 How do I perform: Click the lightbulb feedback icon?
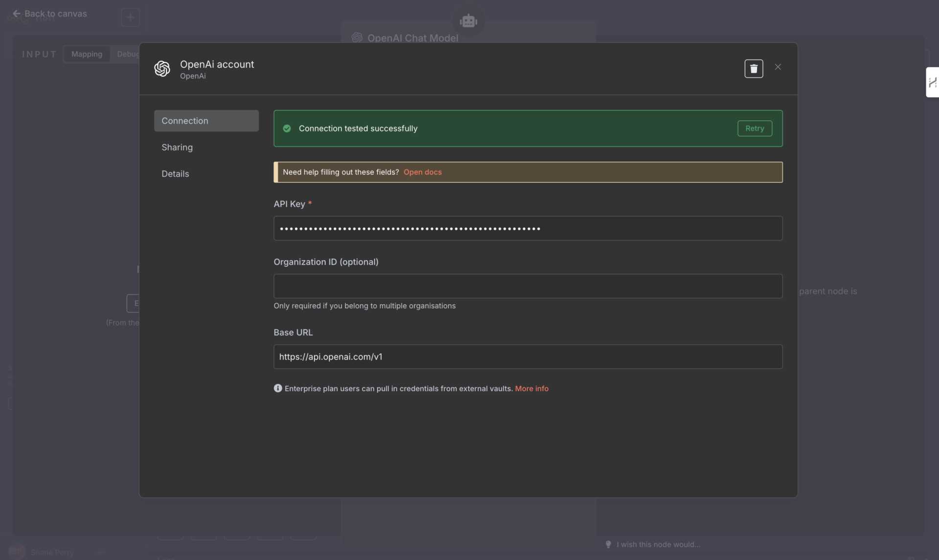[608, 544]
